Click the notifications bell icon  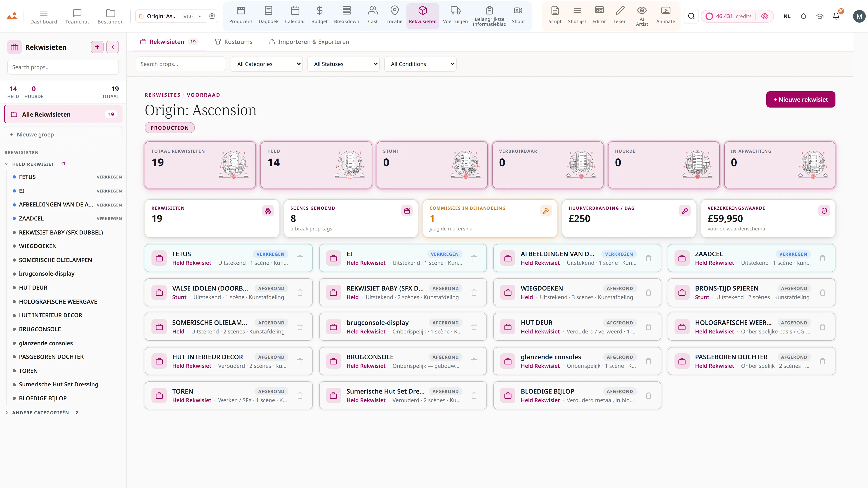(836, 16)
